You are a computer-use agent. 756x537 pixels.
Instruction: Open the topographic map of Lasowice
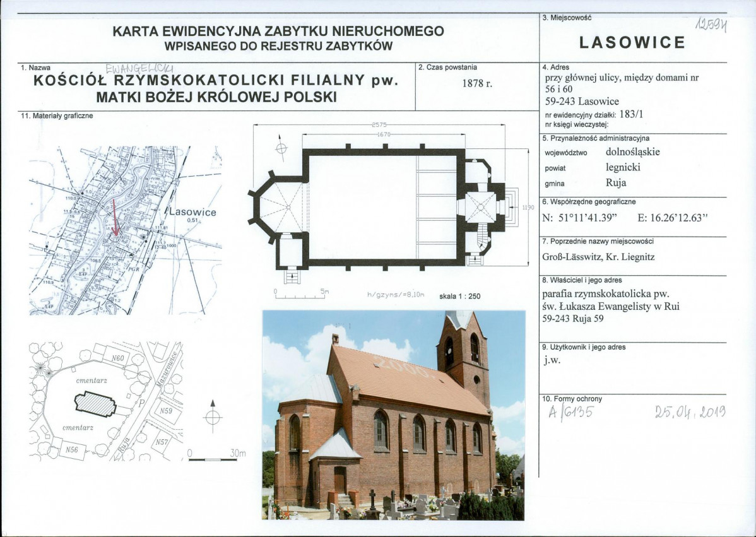[x=126, y=230]
